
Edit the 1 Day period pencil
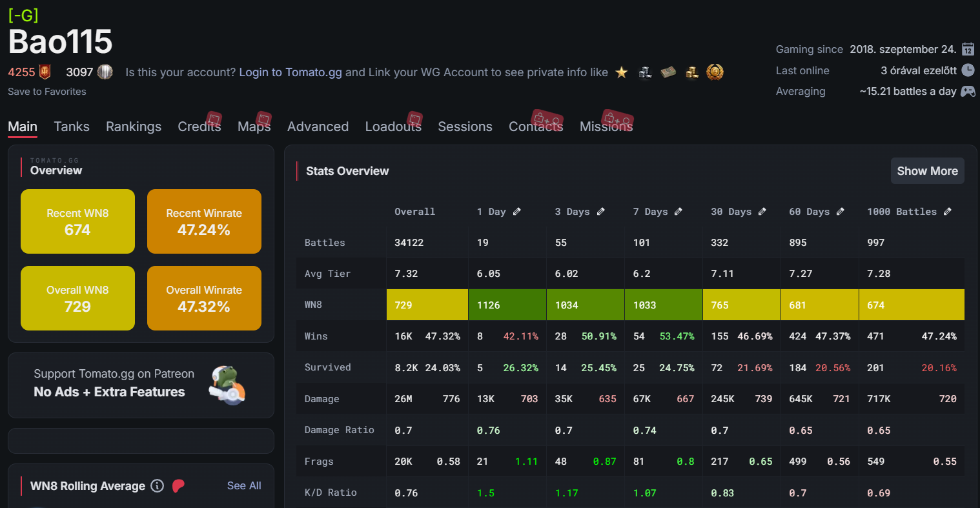[517, 212]
